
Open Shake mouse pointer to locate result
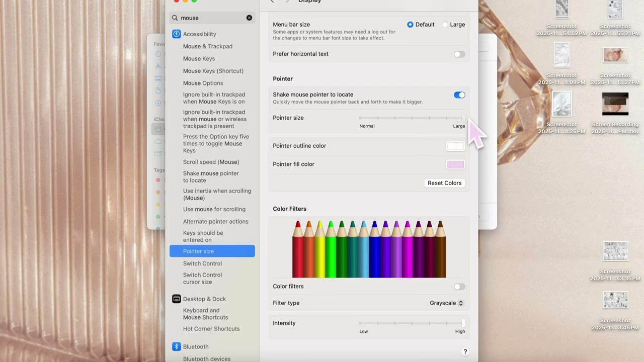click(212, 177)
